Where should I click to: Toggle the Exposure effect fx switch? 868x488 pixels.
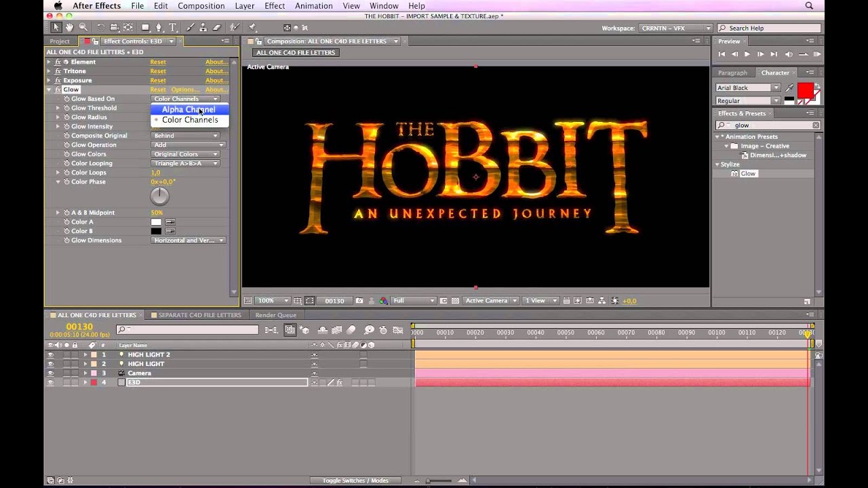(58, 81)
